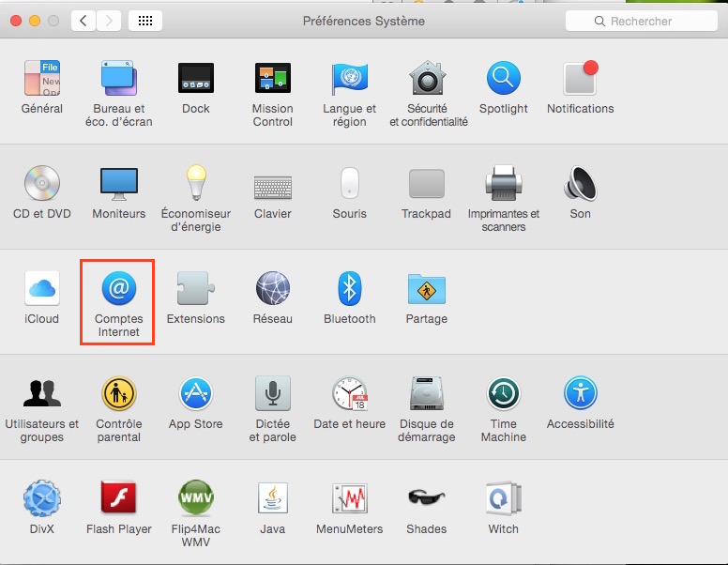Click the back navigation arrow
Screen dimensions: 728x565
click(x=83, y=21)
